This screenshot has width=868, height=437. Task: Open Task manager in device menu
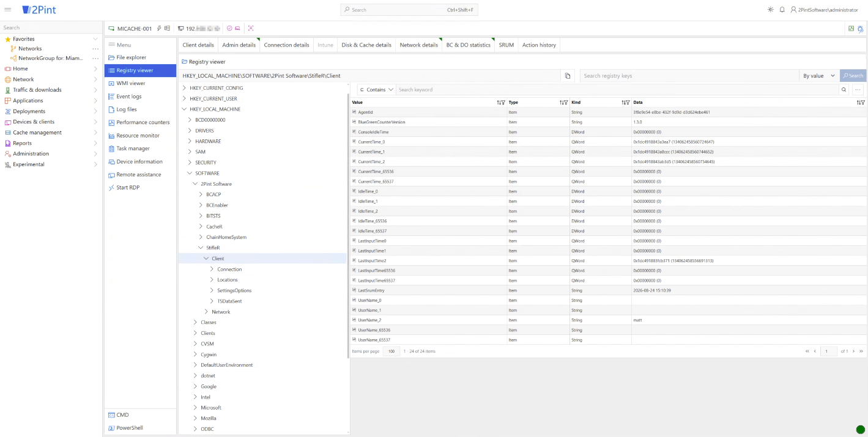click(x=140, y=149)
